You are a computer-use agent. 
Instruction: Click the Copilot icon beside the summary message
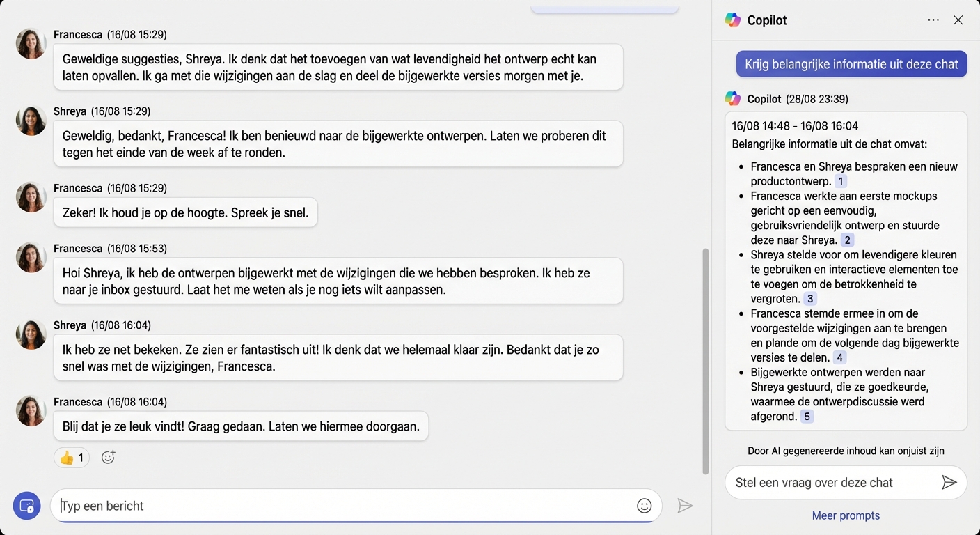click(x=733, y=98)
